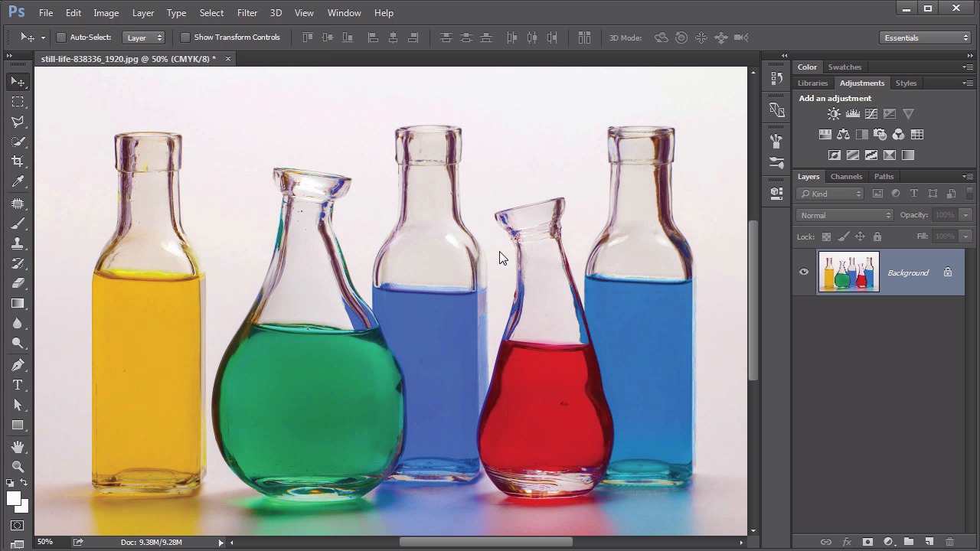The width and height of the screenshot is (980, 551).
Task: Add a Brightness/Contrast adjustment
Action: point(834,114)
